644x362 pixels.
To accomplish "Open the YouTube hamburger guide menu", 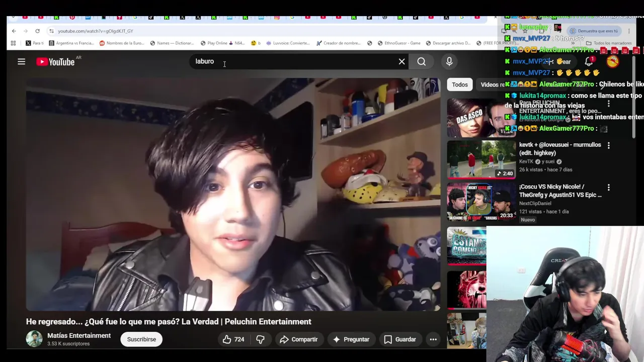I will (x=21, y=61).
